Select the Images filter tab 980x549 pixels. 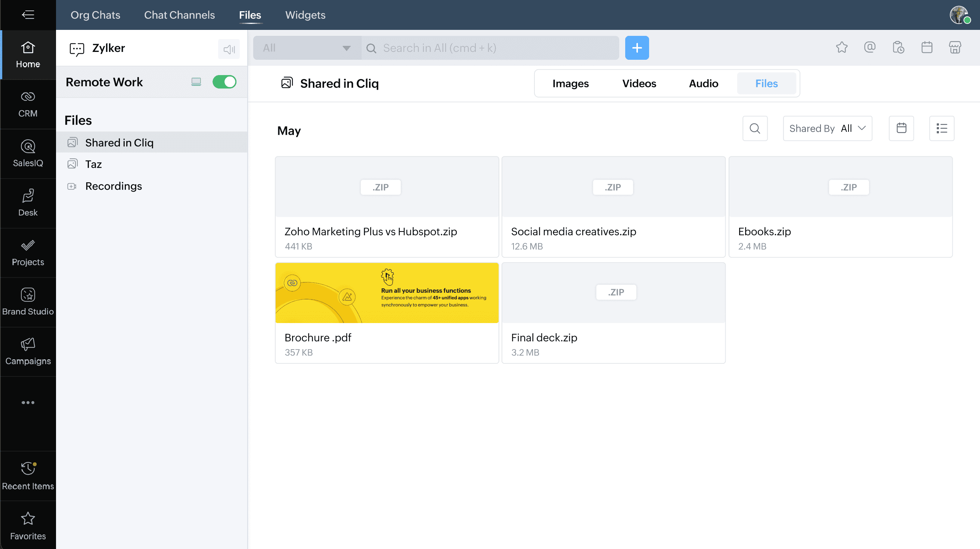tap(570, 83)
